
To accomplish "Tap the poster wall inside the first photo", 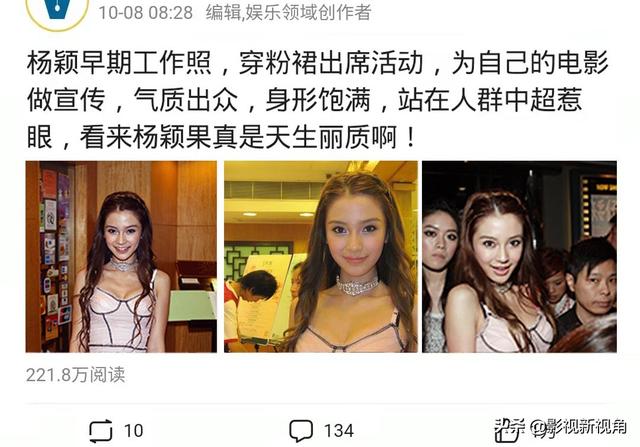I will coord(54,255).
